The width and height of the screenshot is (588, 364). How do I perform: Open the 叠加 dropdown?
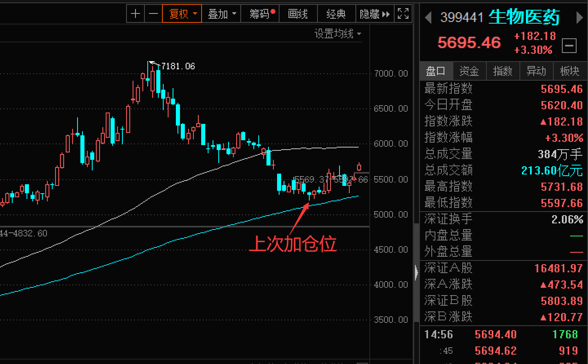pyautogui.click(x=222, y=14)
